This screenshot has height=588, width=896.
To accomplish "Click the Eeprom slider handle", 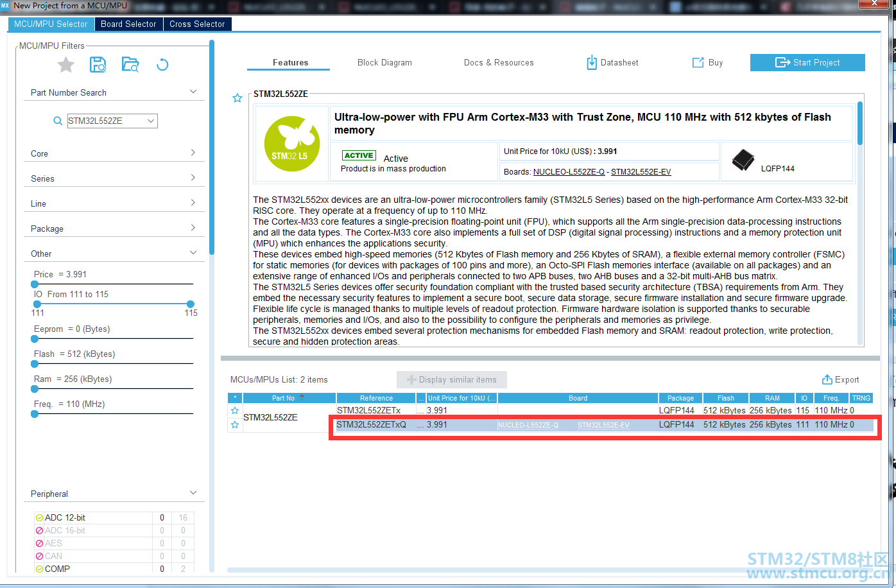I will pyautogui.click(x=35, y=338).
